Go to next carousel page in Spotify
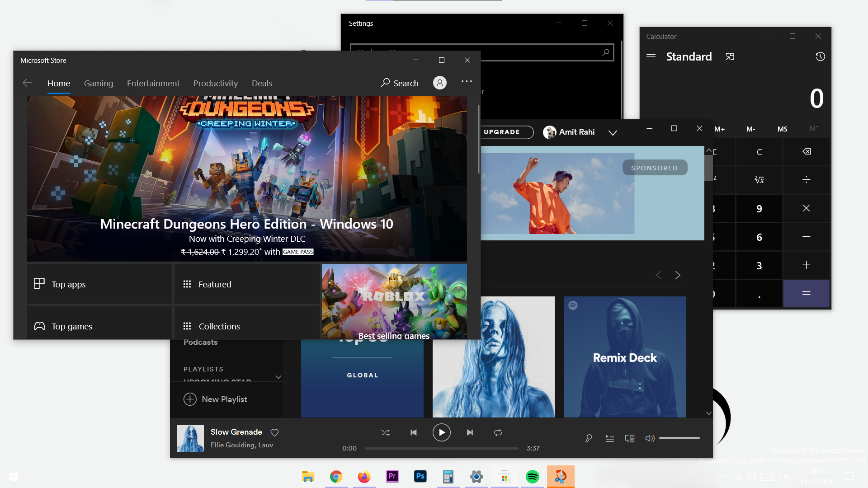 point(677,275)
